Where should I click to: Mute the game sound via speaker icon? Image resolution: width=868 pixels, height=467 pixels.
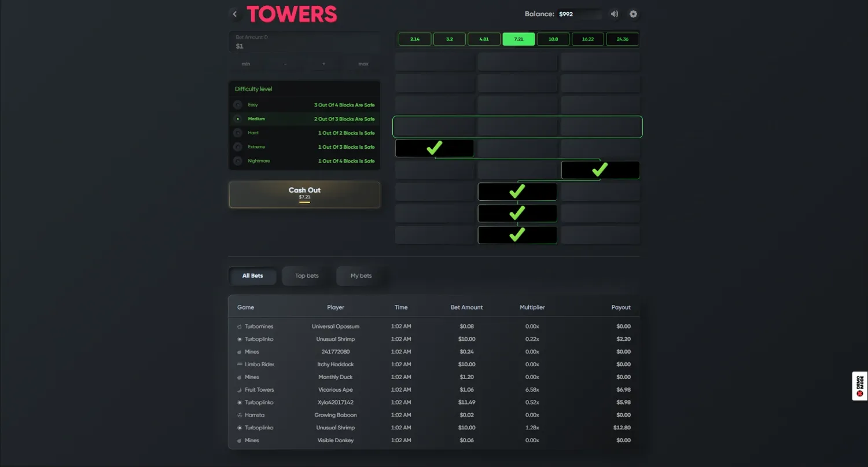point(615,14)
